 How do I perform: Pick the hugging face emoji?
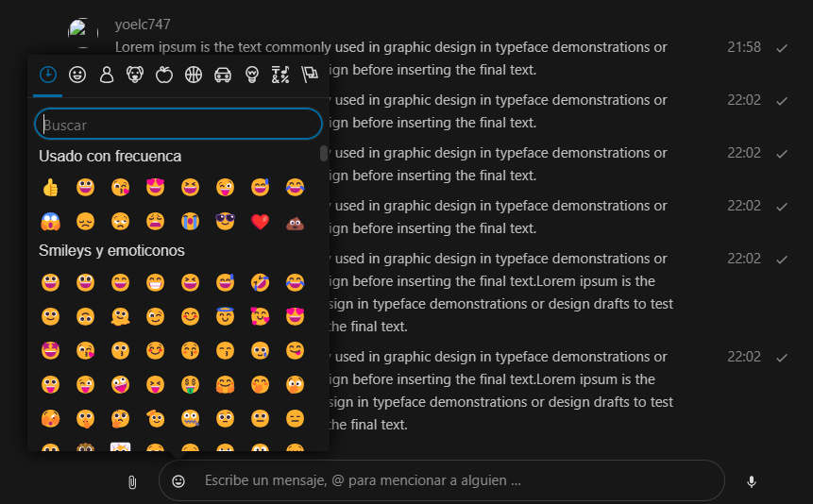coord(225,385)
